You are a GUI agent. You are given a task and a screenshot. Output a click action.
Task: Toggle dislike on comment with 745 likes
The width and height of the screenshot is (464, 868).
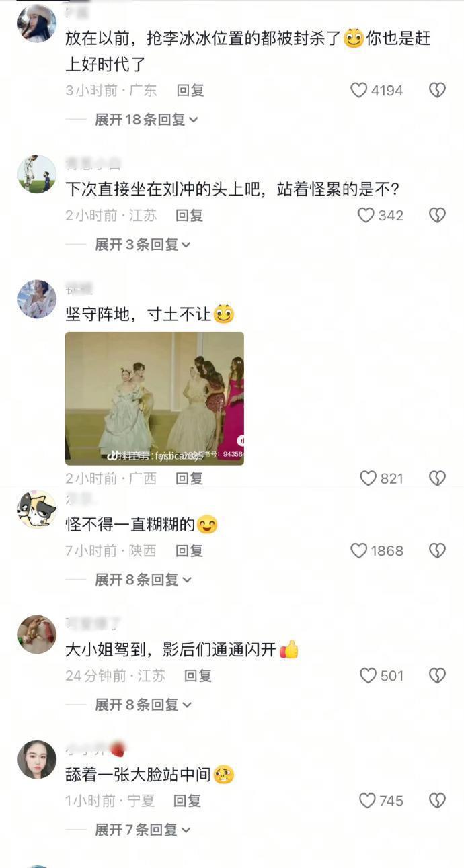(438, 801)
